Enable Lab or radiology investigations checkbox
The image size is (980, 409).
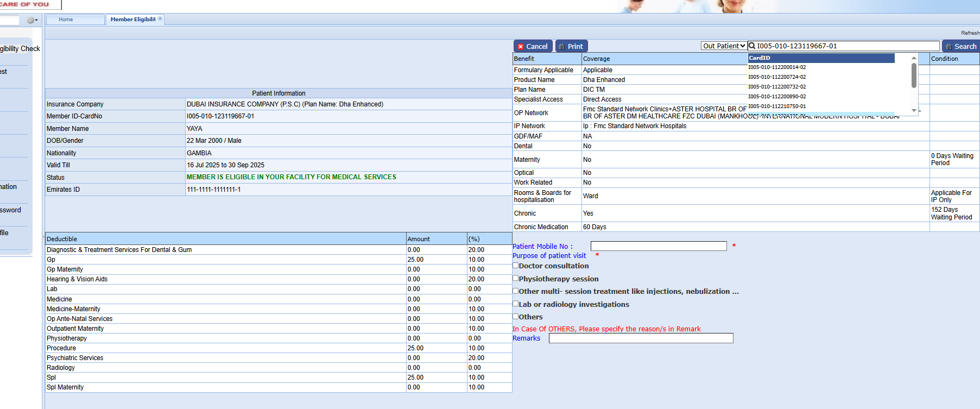click(x=516, y=304)
